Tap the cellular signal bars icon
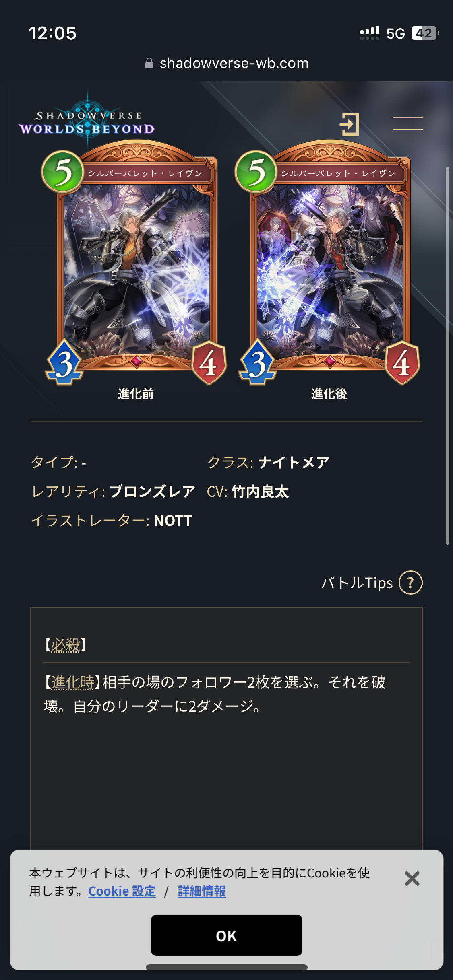453x980 pixels. click(370, 33)
